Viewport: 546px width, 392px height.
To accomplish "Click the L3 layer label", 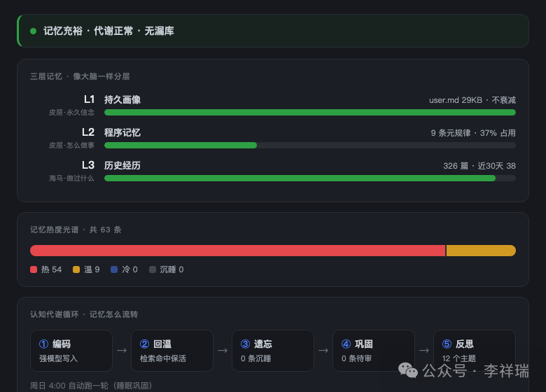I will coord(88,165).
